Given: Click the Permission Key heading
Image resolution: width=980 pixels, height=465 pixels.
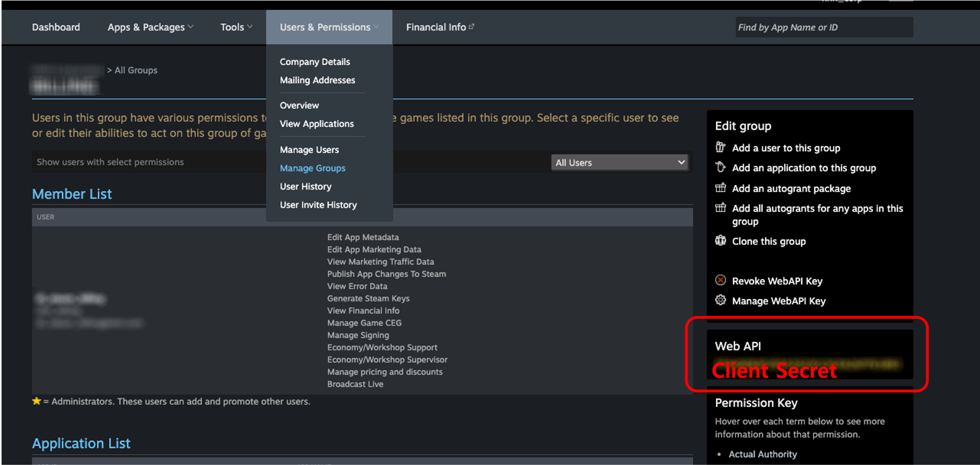Looking at the screenshot, I should pos(756,403).
